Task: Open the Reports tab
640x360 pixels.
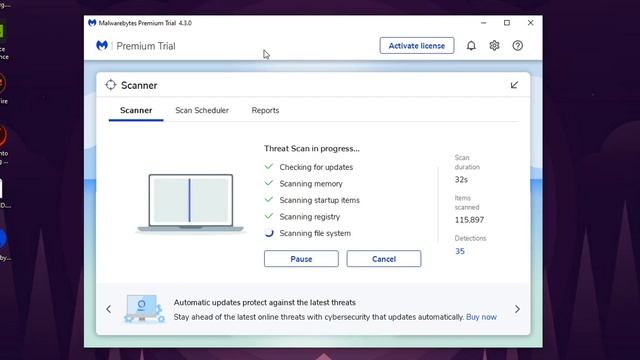Action: pos(265,110)
